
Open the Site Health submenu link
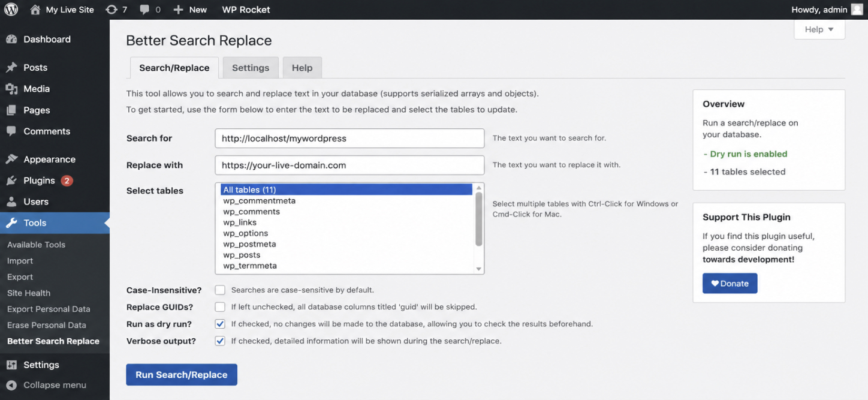pyautogui.click(x=29, y=293)
